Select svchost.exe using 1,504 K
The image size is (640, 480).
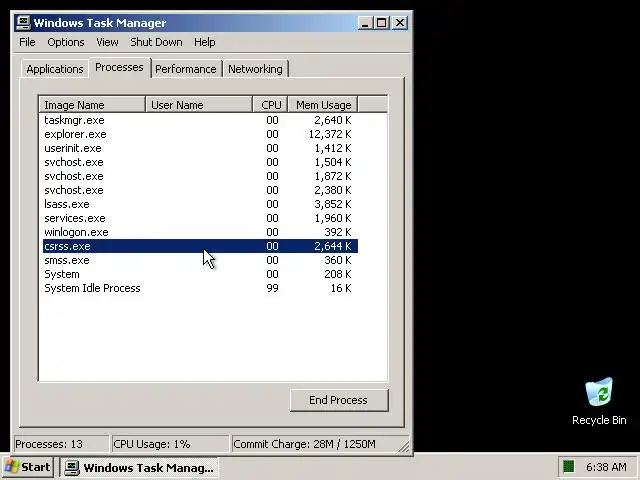click(200, 162)
